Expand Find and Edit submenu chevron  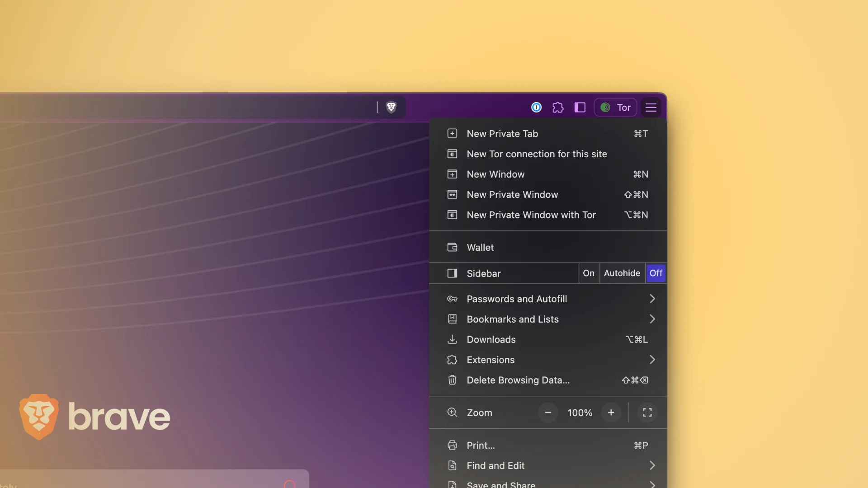(652, 465)
